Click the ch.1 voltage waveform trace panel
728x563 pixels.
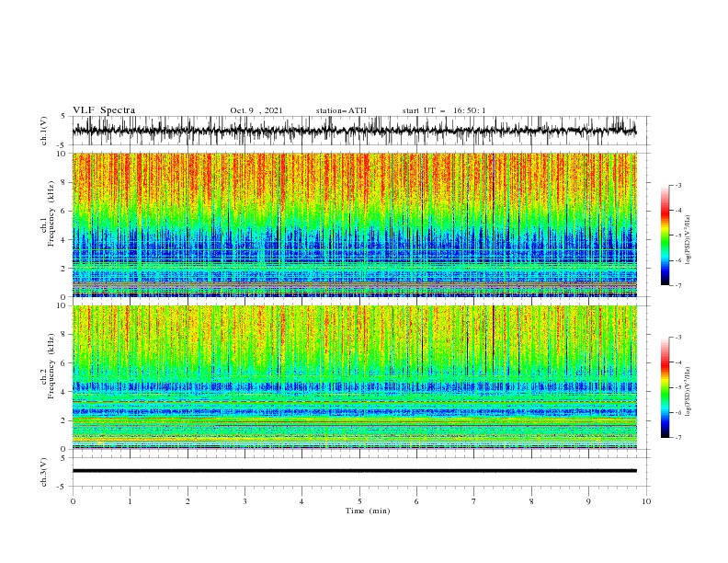coord(361,131)
